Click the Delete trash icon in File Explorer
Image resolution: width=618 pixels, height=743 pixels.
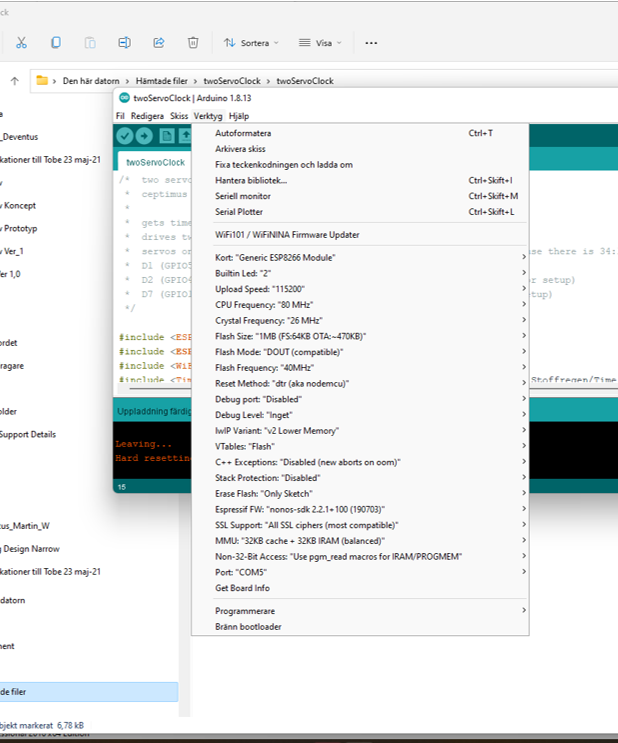click(193, 43)
